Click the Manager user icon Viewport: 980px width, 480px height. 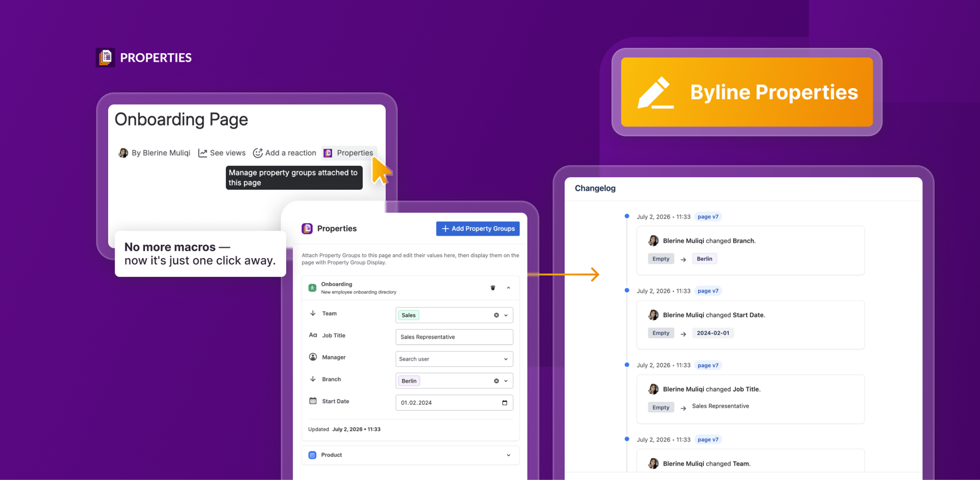[x=313, y=357]
